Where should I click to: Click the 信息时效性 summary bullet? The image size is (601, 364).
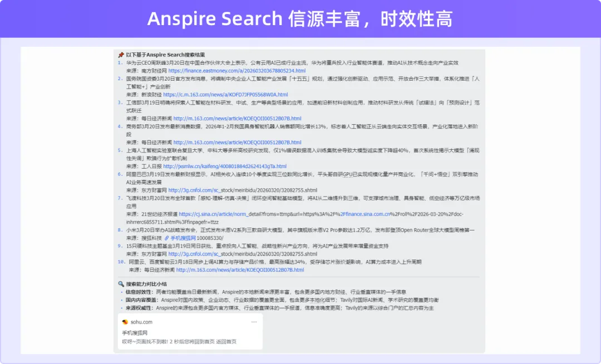pyautogui.click(x=265, y=292)
